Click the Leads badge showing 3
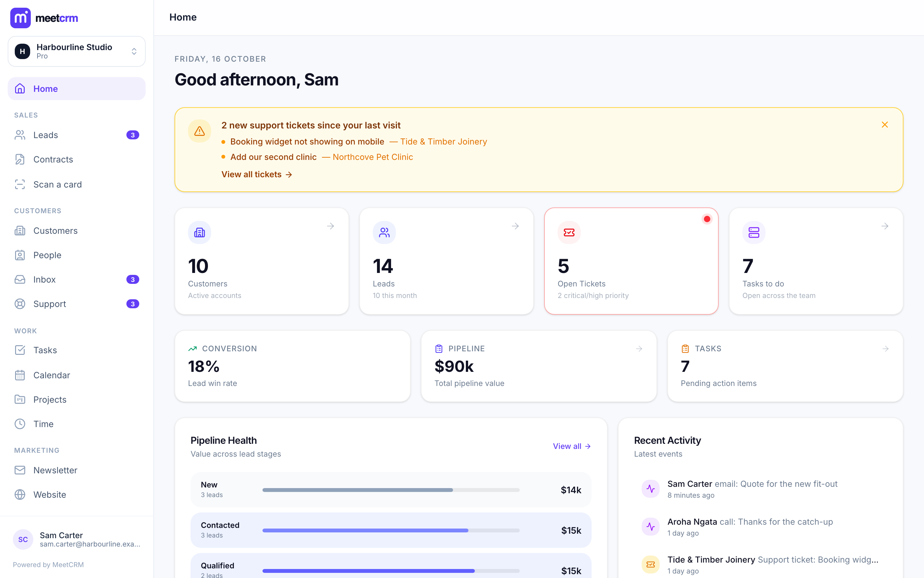 (133, 135)
